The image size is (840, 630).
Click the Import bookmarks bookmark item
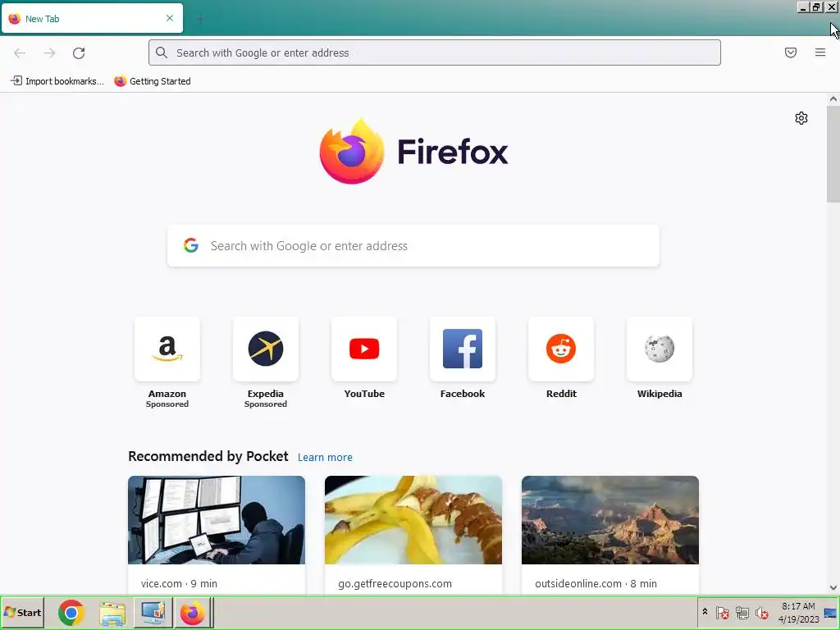[57, 81]
